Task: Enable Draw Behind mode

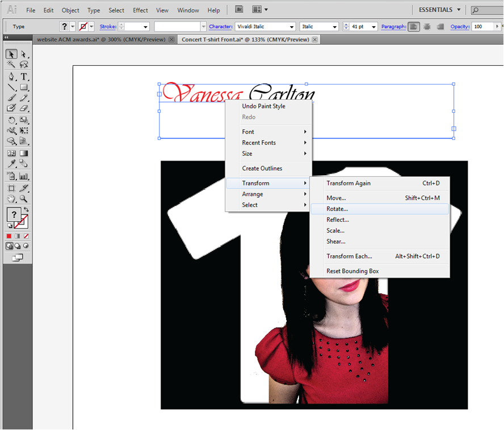Action: pos(18,246)
